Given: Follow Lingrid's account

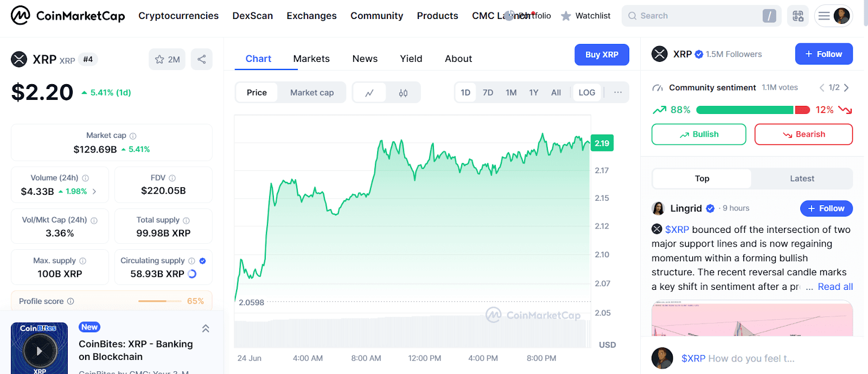Looking at the screenshot, I should pos(826,208).
